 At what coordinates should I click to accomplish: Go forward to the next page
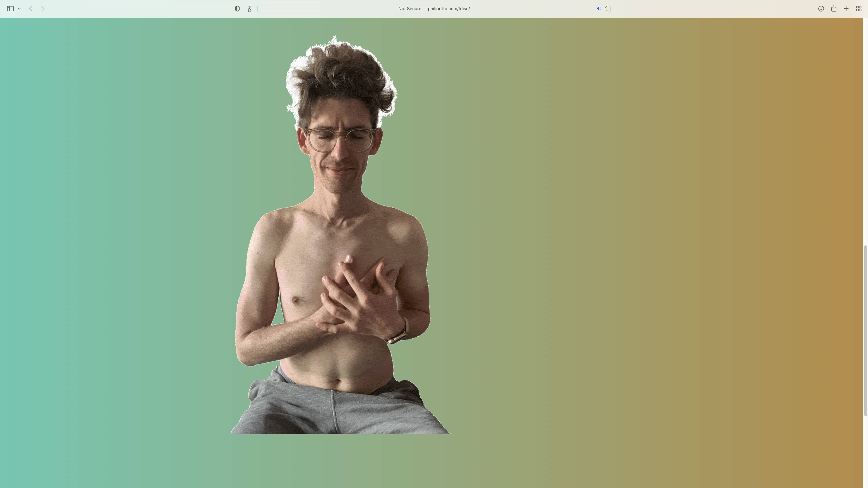click(x=43, y=9)
